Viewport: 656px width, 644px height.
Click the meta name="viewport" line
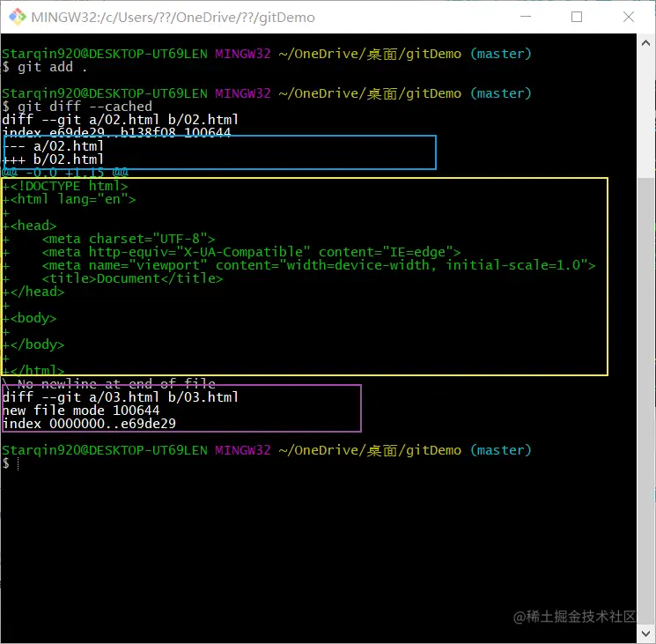[299, 265]
